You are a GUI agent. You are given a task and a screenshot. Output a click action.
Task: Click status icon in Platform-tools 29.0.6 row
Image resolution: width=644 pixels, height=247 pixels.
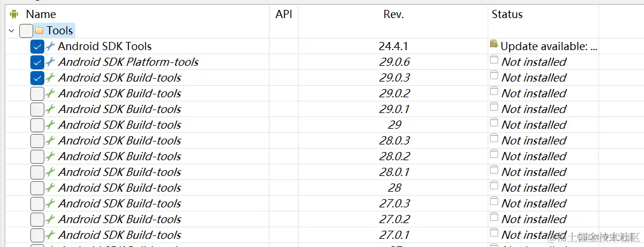pyautogui.click(x=494, y=60)
